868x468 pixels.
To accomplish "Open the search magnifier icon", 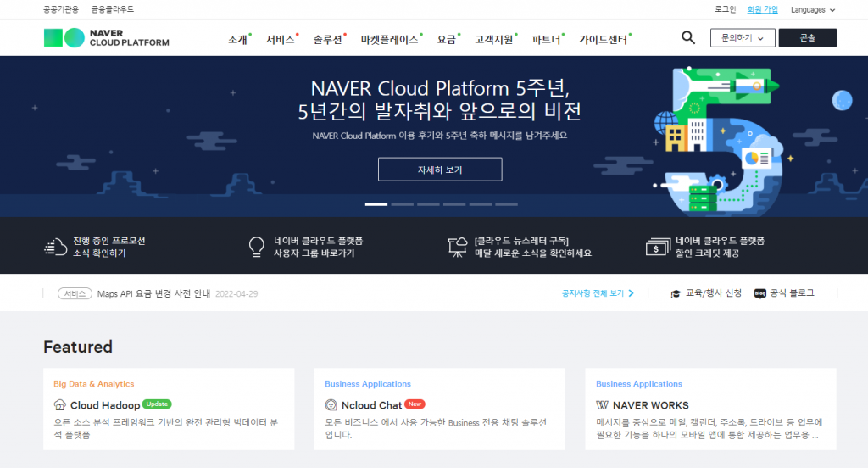I will click(x=688, y=37).
